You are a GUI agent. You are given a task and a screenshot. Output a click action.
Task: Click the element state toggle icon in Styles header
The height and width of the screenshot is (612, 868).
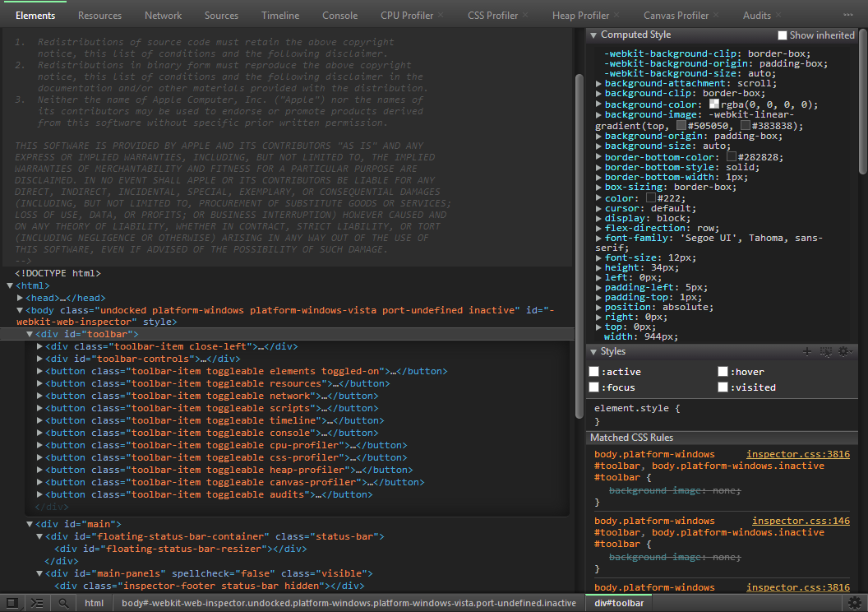tap(826, 351)
